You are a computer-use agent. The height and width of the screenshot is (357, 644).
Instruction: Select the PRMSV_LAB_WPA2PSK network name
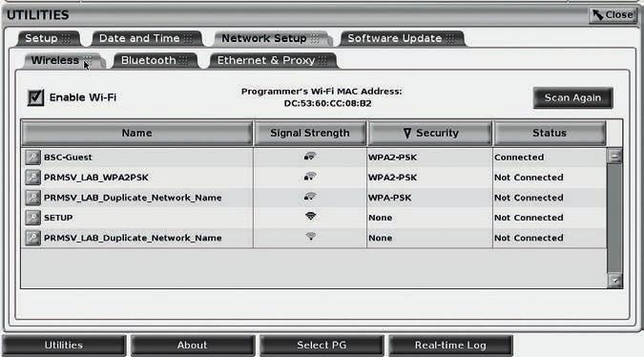(96, 178)
